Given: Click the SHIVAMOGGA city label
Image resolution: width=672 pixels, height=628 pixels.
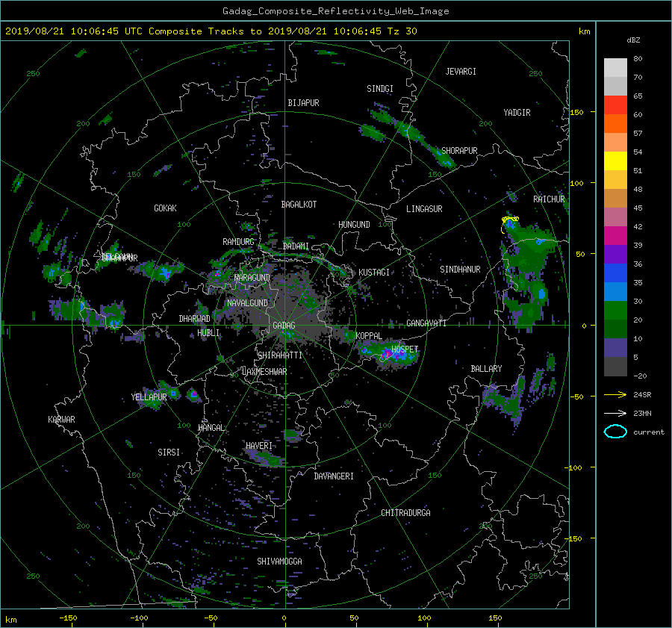Looking at the screenshot, I should click(x=279, y=561).
